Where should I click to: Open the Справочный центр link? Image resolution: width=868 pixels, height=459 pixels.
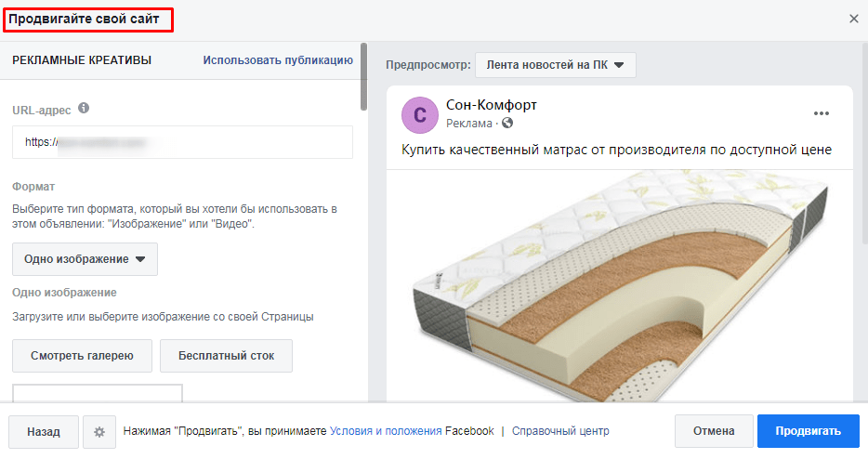click(560, 431)
